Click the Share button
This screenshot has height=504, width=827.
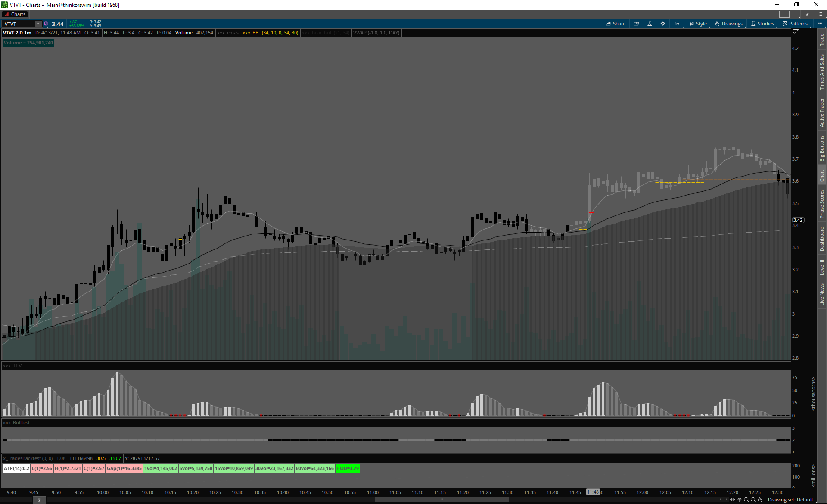(x=616, y=24)
